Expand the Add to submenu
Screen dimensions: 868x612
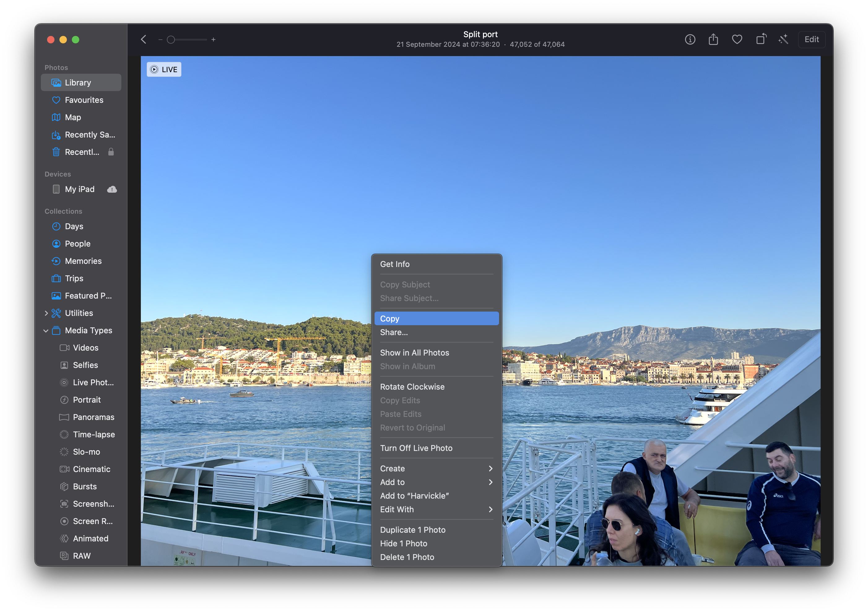click(437, 482)
